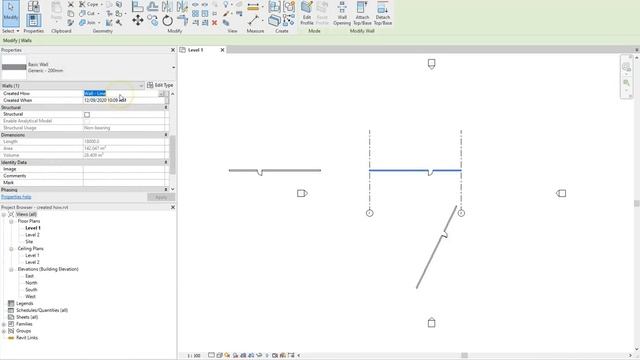Click the Properties panel vertical scrollbar
The image size is (640, 360).
(x=173, y=155)
